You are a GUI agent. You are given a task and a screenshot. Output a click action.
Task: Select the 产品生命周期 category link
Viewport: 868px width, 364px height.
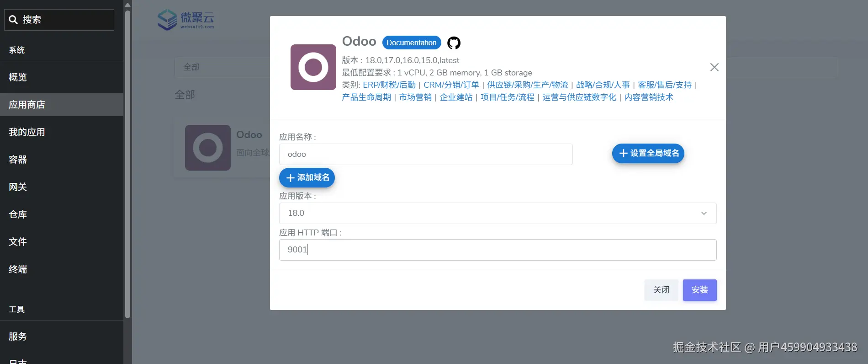366,97
